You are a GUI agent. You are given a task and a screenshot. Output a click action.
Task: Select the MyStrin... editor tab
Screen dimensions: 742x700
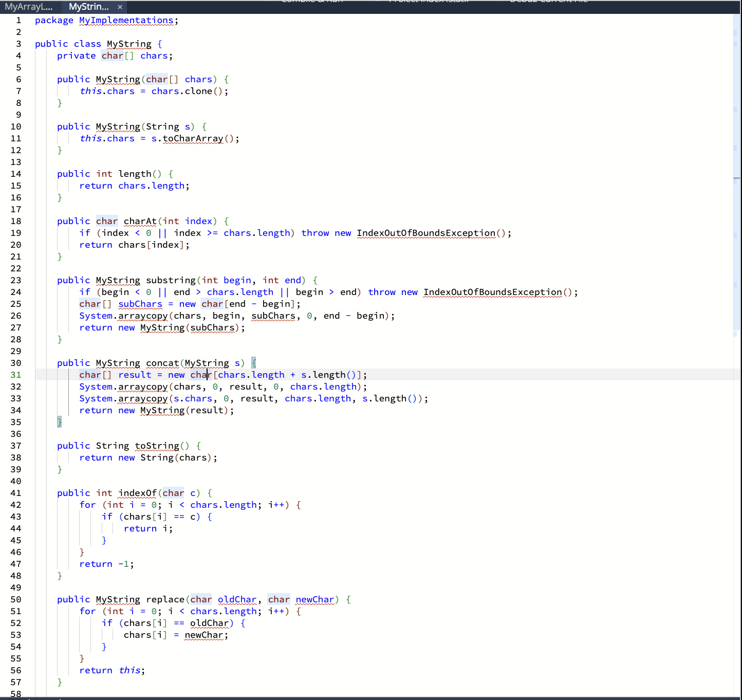point(89,7)
